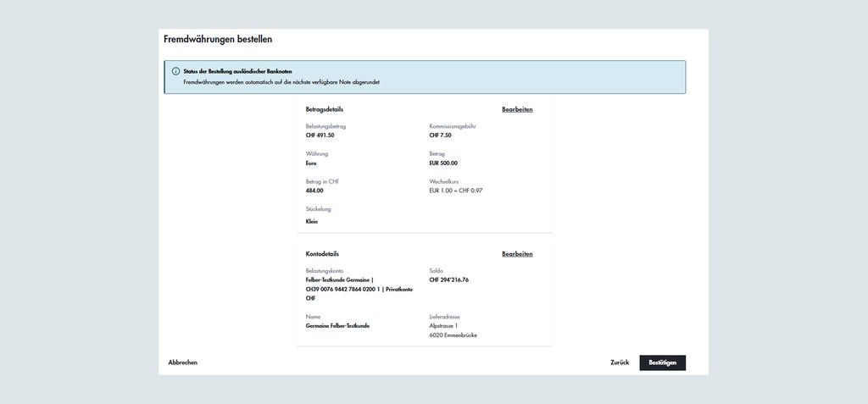The width and height of the screenshot is (868, 404).
Task: Click the account holder line Felber-Testkunde Germaine
Action: 337,280
